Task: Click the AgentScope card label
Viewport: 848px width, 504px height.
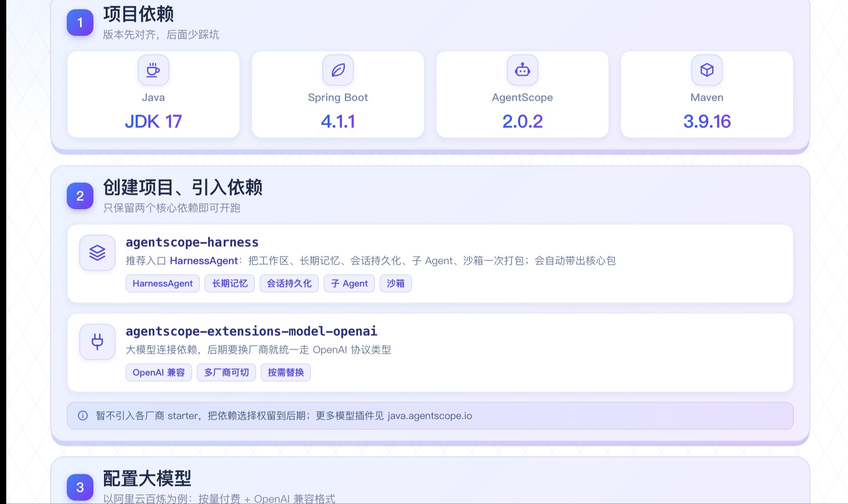Action: (x=523, y=98)
